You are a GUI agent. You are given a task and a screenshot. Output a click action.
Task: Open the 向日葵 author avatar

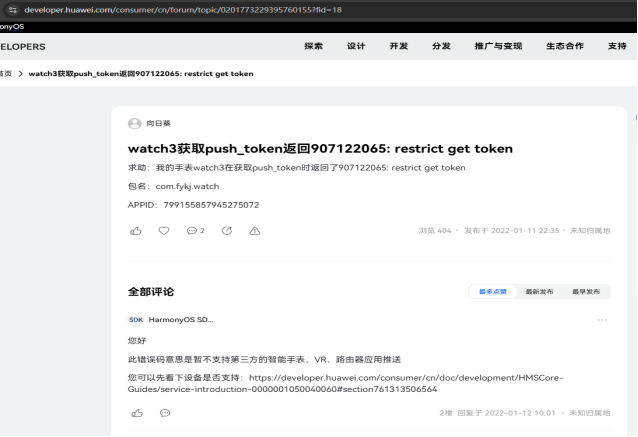tap(135, 123)
